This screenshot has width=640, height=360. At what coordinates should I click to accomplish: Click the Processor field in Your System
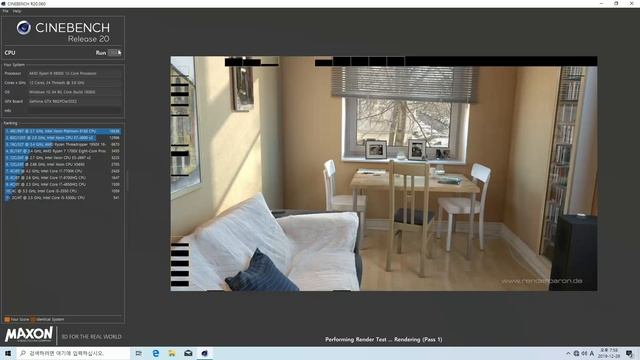tap(75, 73)
